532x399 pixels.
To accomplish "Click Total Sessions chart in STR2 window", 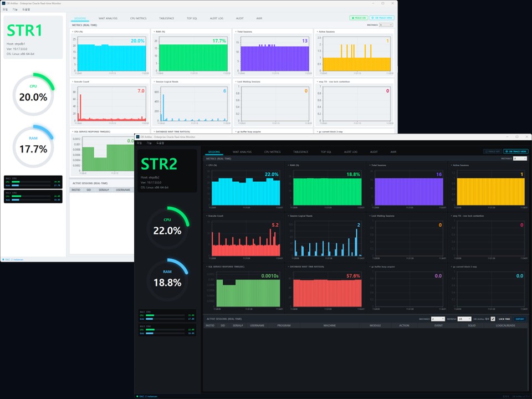I will (406, 187).
